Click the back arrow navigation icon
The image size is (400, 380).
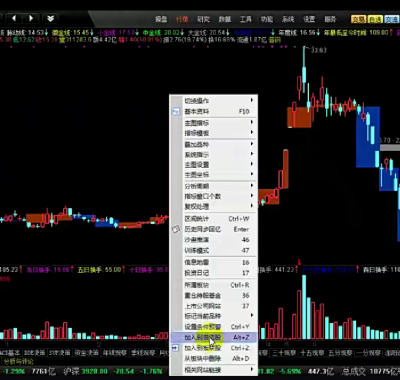(x=14, y=18)
